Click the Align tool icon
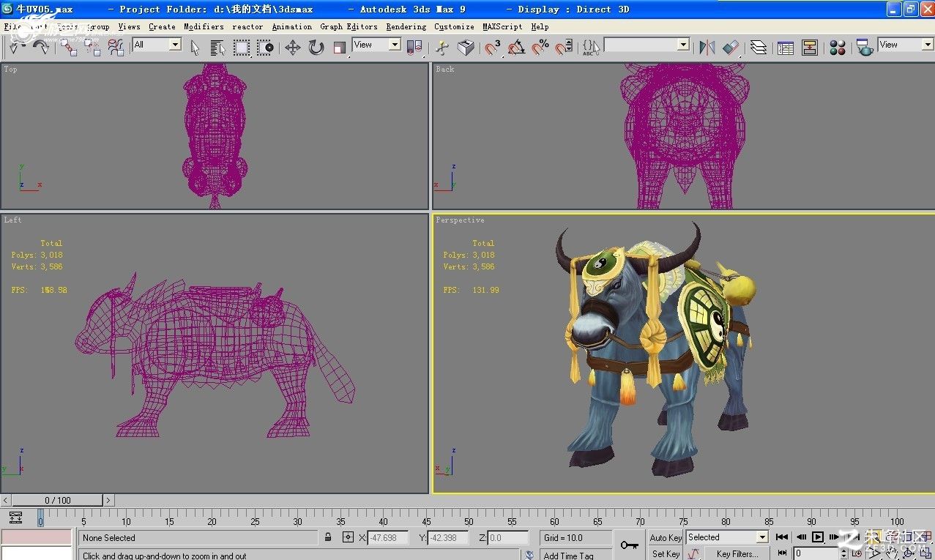The width and height of the screenshot is (935, 560). click(731, 48)
